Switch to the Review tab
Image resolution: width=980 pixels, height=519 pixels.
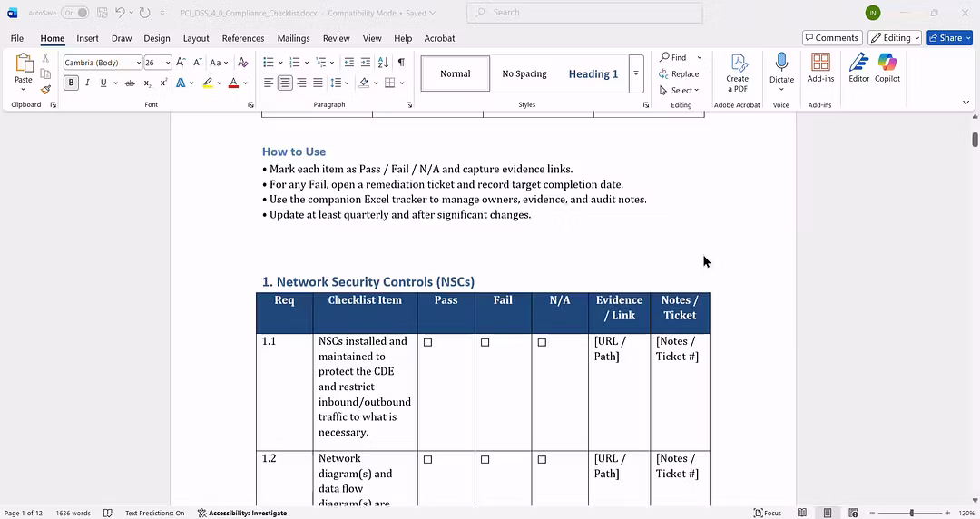(x=337, y=38)
